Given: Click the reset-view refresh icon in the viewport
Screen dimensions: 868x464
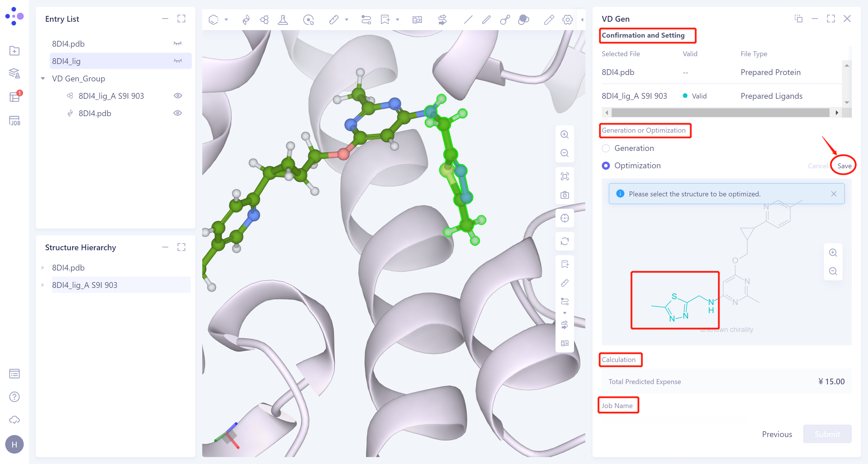Looking at the screenshot, I should (x=565, y=242).
